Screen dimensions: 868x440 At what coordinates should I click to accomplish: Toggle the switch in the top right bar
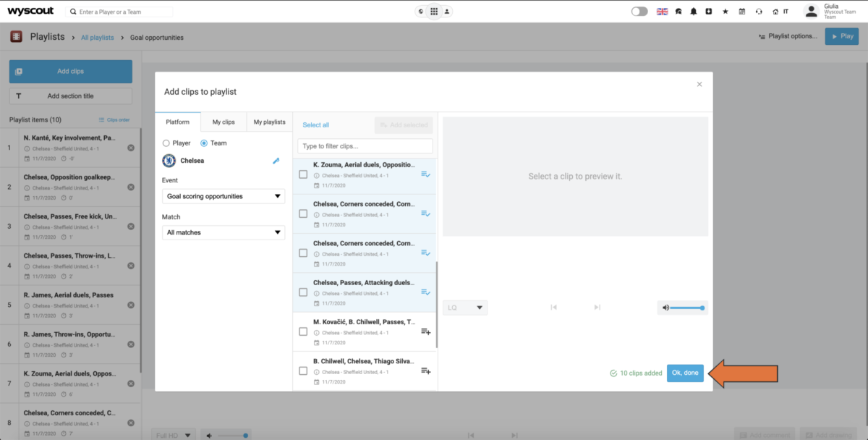(x=639, y=12)
